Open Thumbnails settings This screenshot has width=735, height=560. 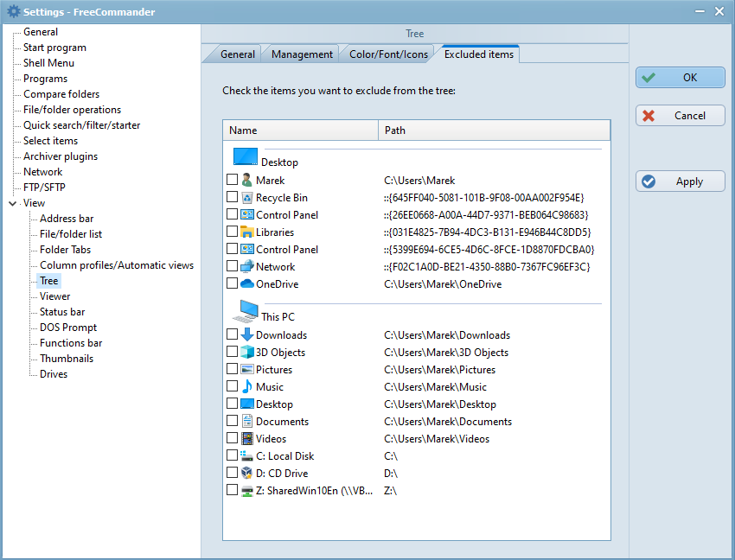tap(67, 359)
